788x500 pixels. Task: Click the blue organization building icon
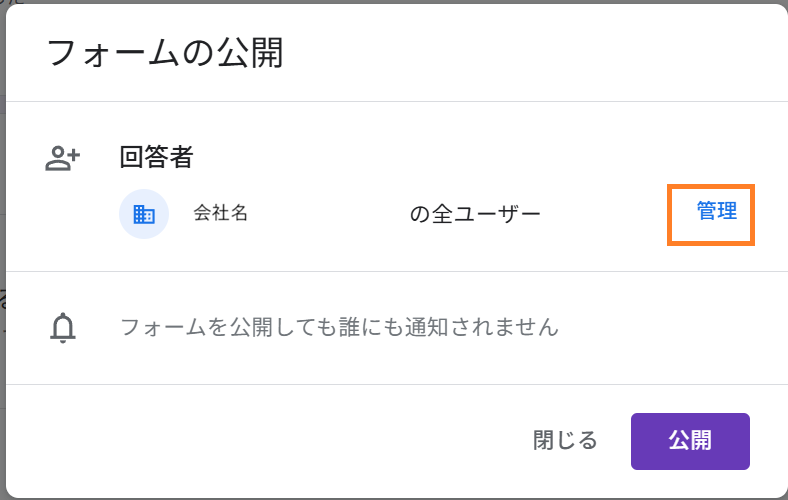point(144,214)
